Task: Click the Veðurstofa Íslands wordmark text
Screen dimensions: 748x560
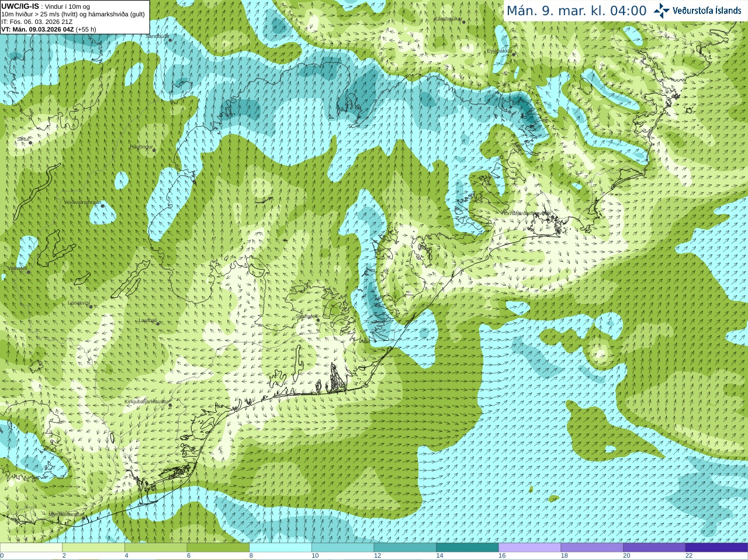Action: point(707,11)
